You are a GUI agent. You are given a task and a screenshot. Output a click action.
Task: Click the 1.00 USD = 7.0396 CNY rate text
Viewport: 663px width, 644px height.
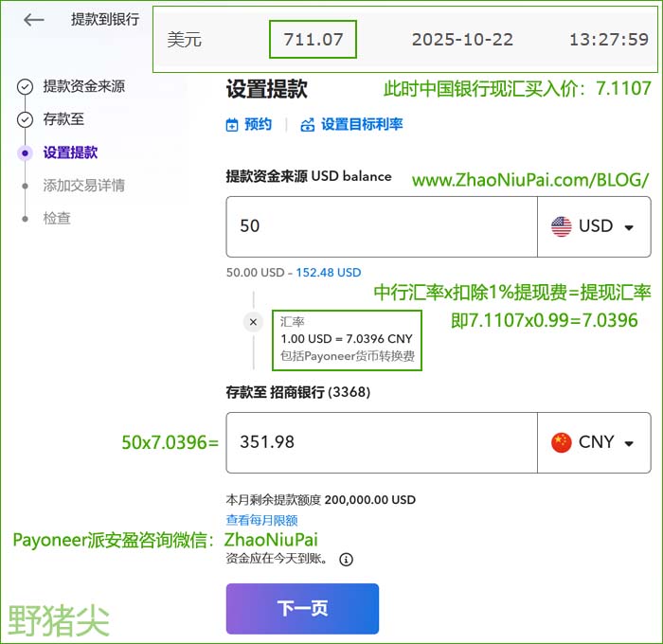tap(346, 339)
